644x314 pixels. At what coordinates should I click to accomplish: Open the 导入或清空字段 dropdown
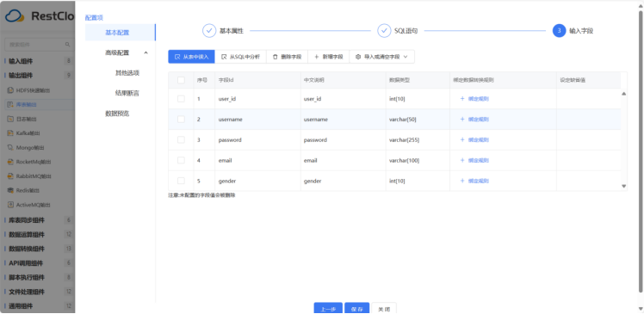[x=382, y=57]
